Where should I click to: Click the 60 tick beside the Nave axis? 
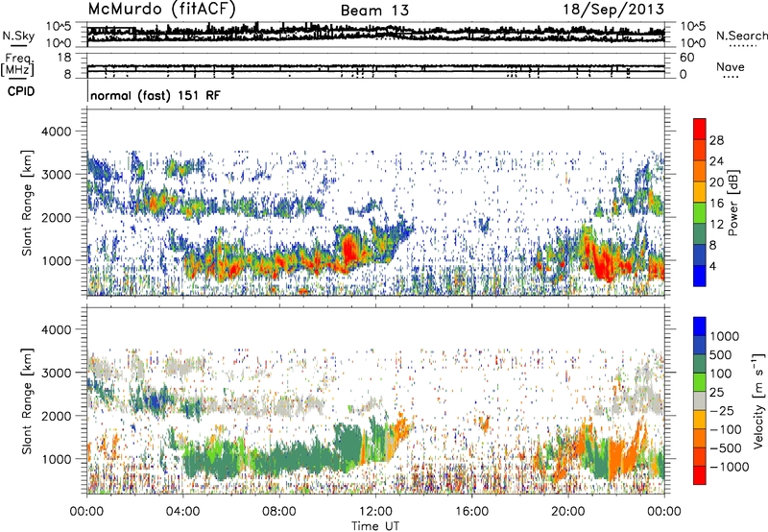coord(687,58)
